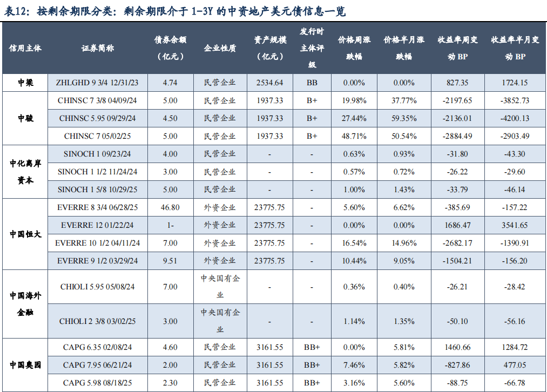Select the 企业性质 column header
The width and height of the screenshot is (547, 392).
point(220,48)
